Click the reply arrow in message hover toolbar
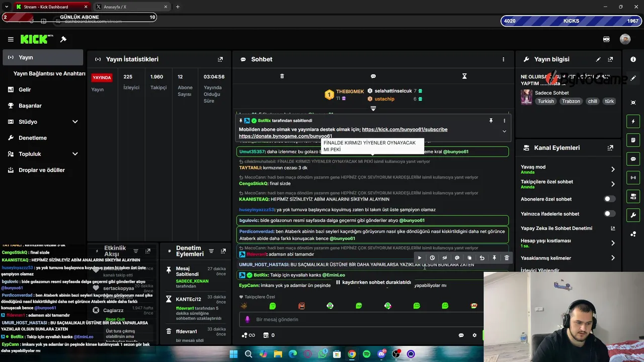The width and height of the screenshot is (644, 362). (x=481, y=258)
